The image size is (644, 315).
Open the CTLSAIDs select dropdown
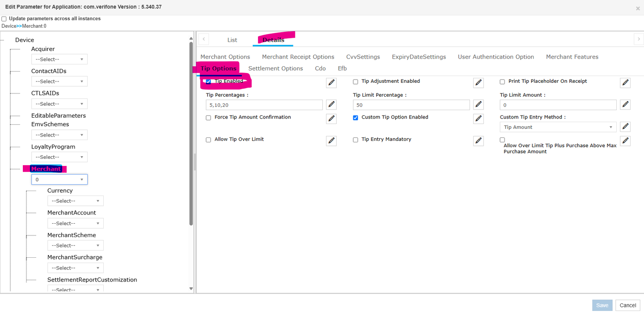(x=59, y=104)
